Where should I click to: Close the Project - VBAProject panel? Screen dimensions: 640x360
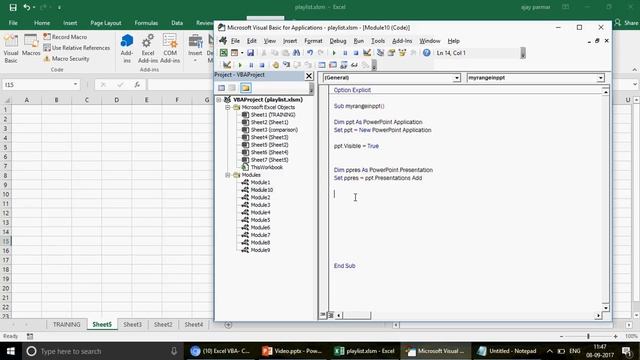(x=309, y=76)
